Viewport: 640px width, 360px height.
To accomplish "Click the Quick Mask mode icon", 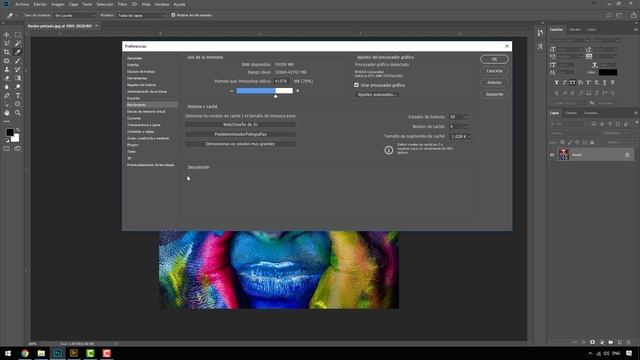I will pyautogui.click(x=7, y=149).
